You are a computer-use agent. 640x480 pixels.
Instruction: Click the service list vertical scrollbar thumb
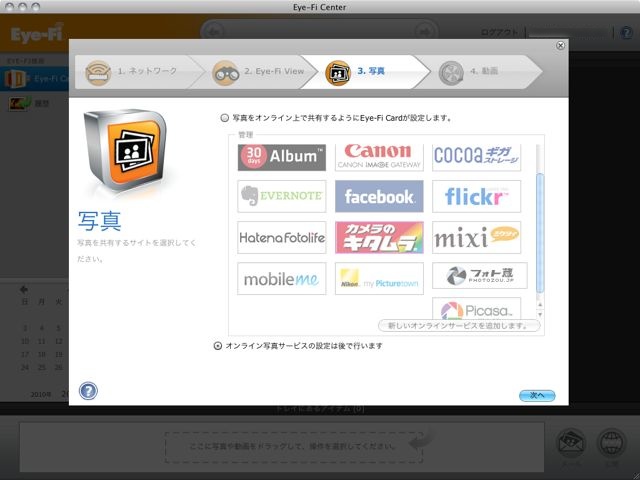540,233
